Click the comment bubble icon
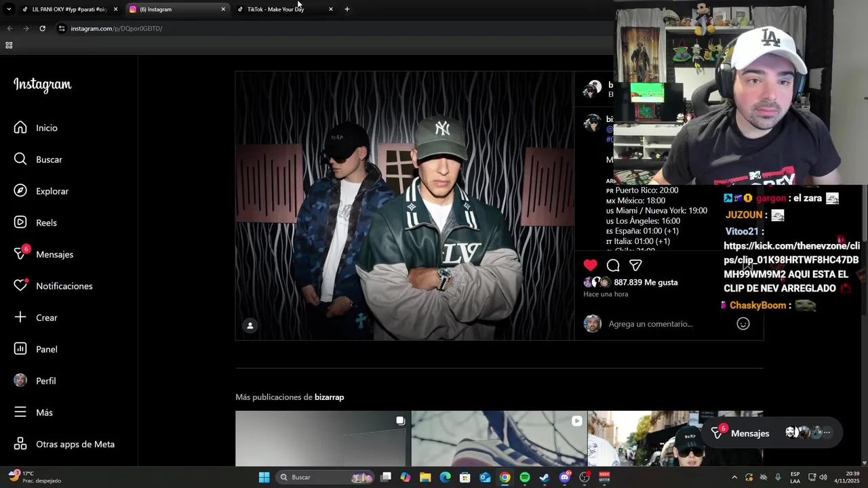This screenshot has width=868, height=488. 613,265
